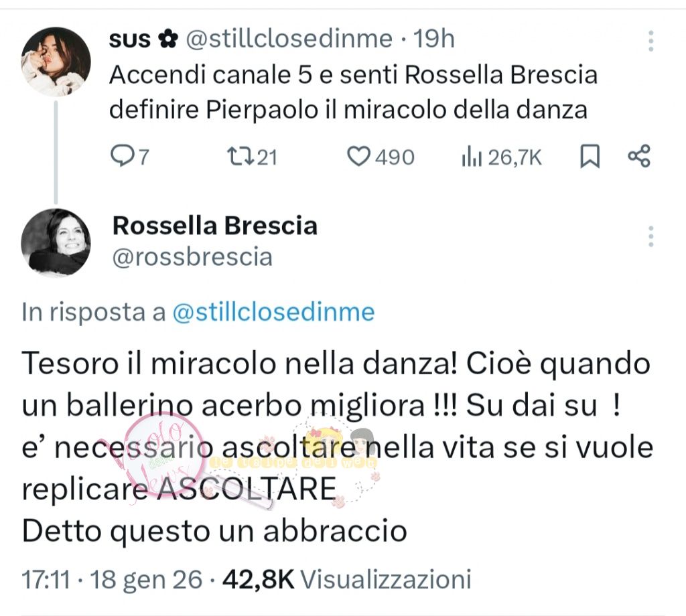
Task: Open the sus profile picture
Action: [x=56, y=62]
